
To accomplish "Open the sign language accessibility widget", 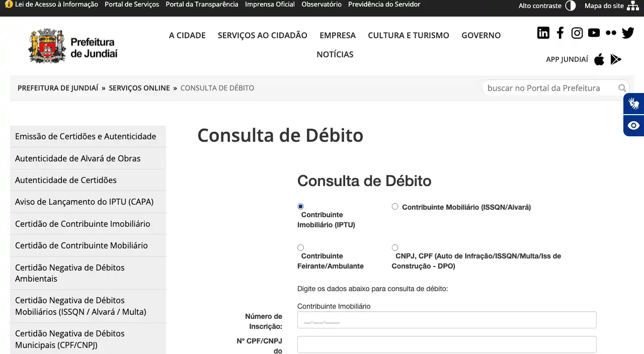I will point(633,104).
